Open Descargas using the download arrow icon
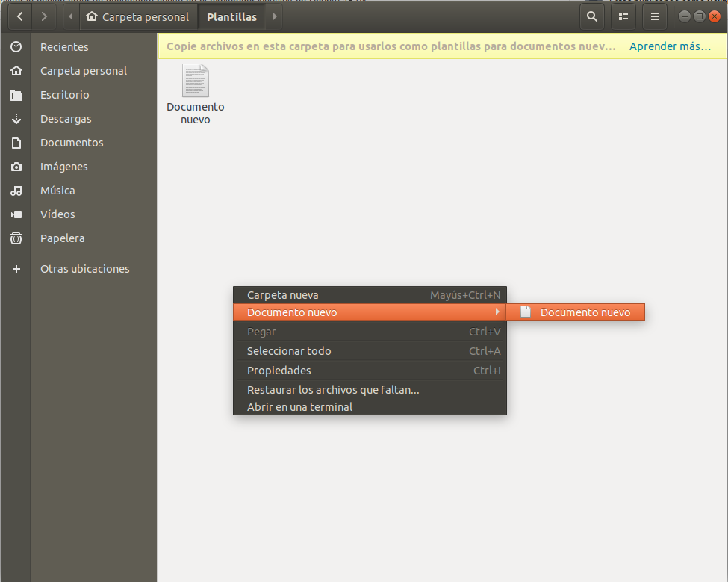 point(16,118)
